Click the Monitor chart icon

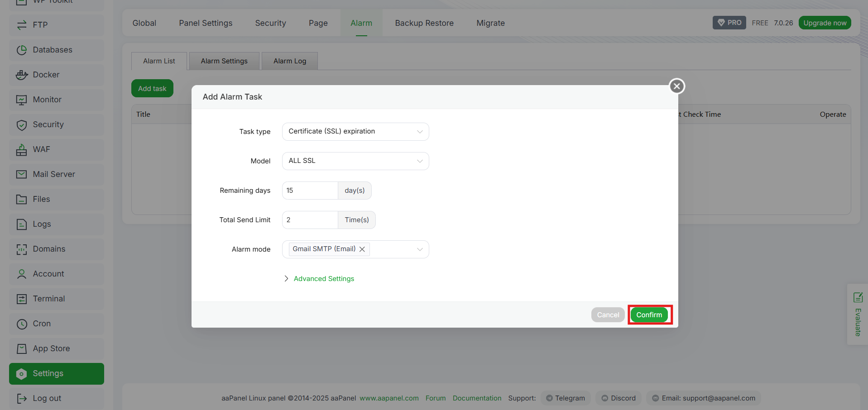(x=22, y=100)
